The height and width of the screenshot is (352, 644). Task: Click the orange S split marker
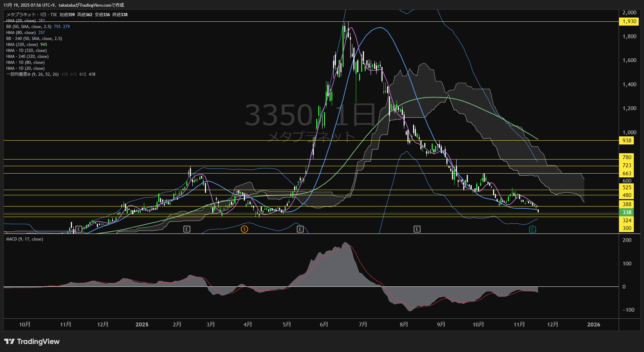244,229
